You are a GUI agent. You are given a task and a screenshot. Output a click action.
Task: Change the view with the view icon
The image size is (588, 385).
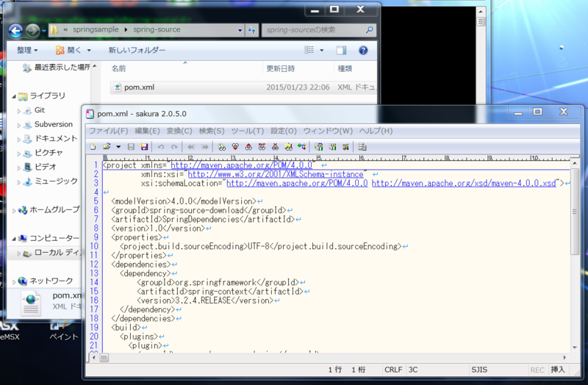(x=309, y=50)
